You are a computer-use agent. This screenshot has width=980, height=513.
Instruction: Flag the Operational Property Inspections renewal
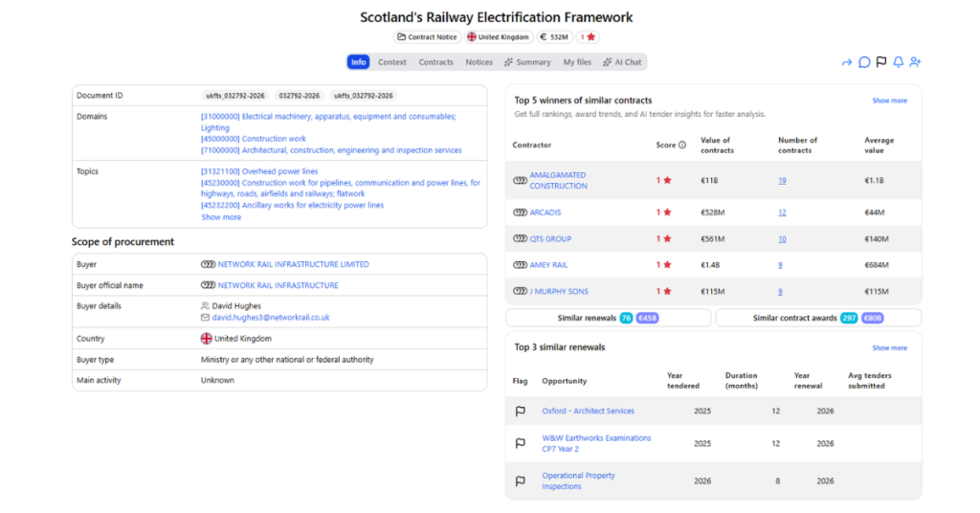tap(520, 481)
